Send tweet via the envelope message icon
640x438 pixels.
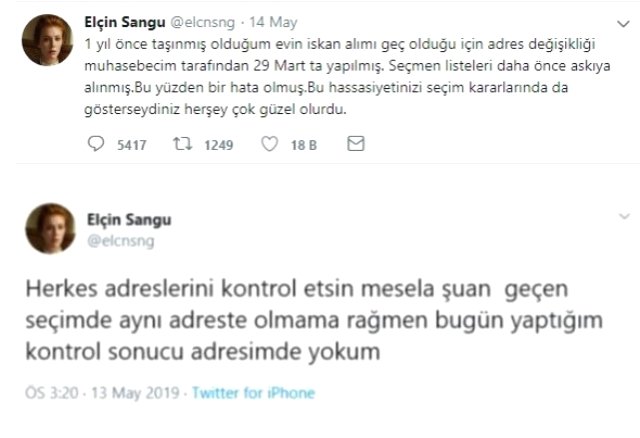point(355,145)
